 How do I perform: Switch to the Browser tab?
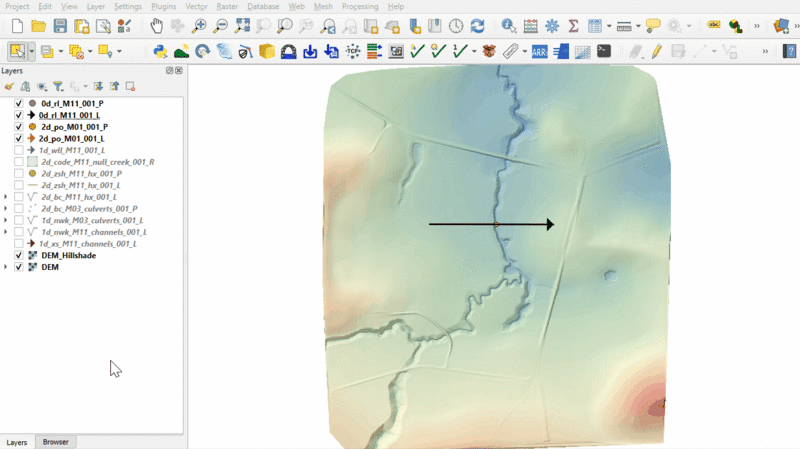pos(56,442)
